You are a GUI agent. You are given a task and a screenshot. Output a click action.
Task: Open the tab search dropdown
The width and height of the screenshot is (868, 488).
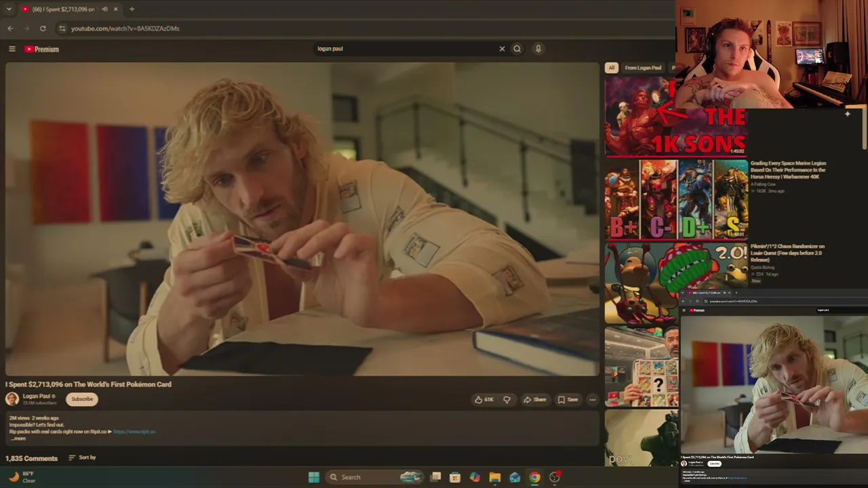click(x=9, y=9)
